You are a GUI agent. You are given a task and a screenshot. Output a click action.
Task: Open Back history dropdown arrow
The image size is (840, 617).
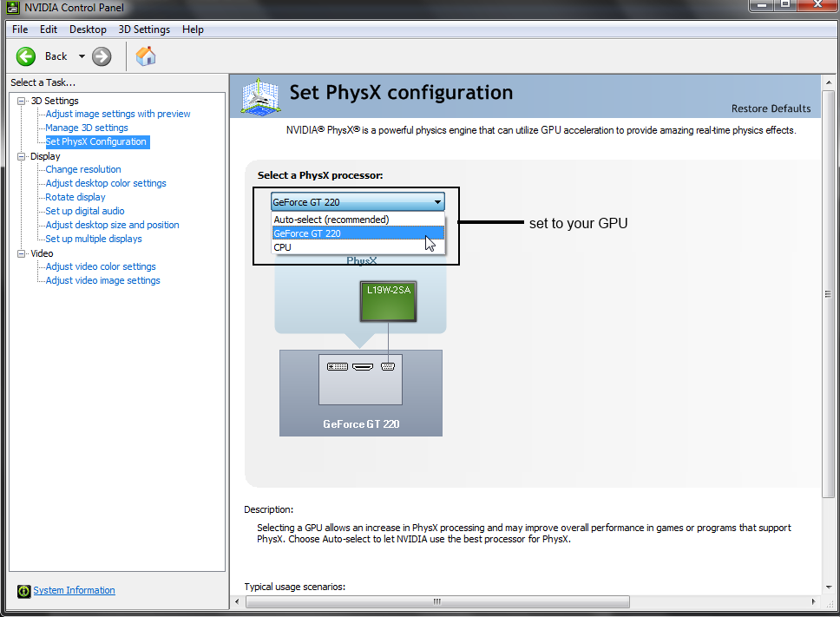(82, 56)
